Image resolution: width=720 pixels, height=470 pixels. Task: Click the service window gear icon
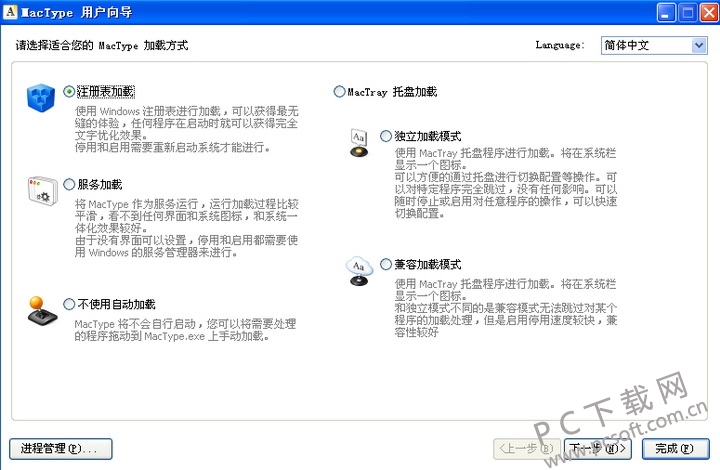[x=42, y=190]
